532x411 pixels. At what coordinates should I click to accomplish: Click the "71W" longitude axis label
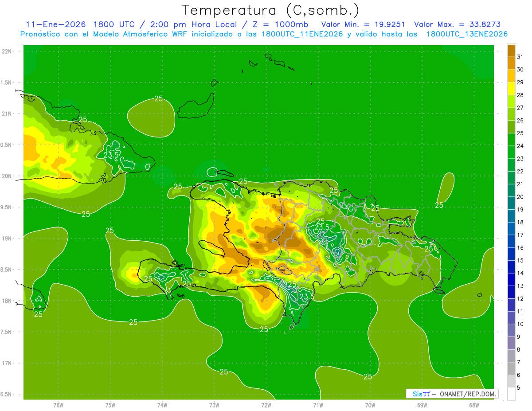(x=318, y=405)
